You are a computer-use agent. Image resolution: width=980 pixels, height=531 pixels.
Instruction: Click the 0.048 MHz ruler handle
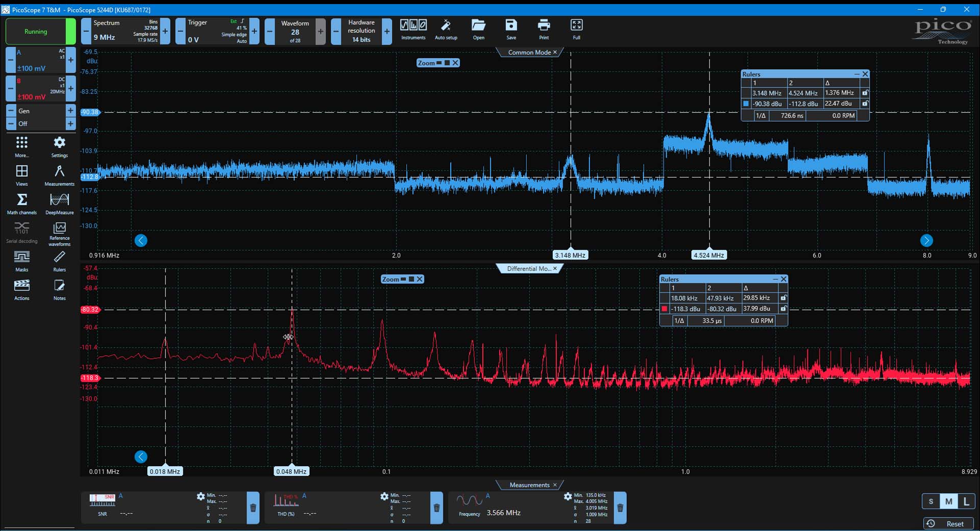coord(291,471)
